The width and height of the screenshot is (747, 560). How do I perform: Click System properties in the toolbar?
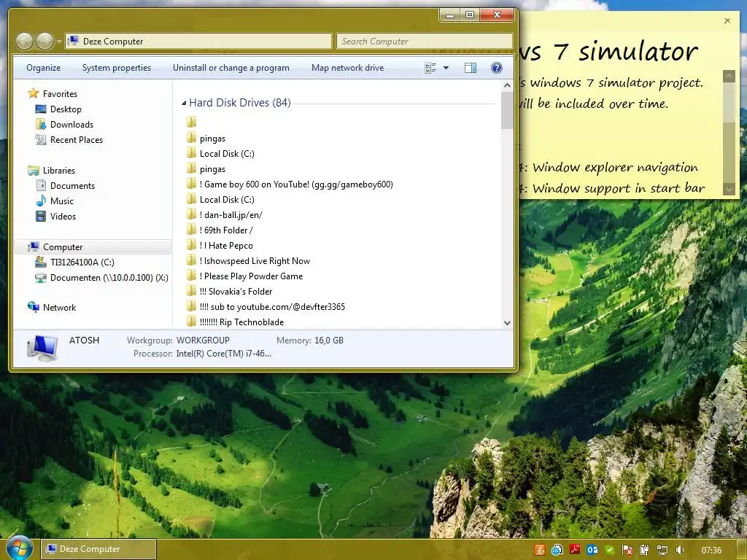pos(116,68)
